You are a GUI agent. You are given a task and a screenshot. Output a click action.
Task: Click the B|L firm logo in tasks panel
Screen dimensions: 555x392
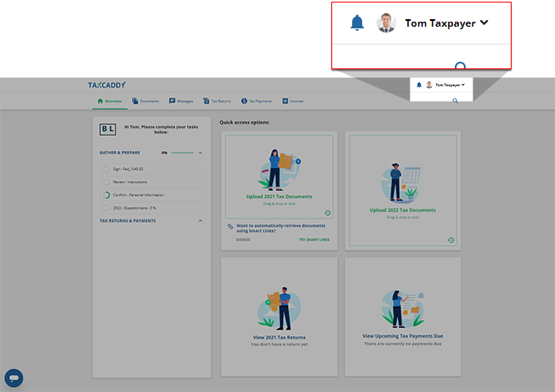pyautogui.click(x=108, y=129)
